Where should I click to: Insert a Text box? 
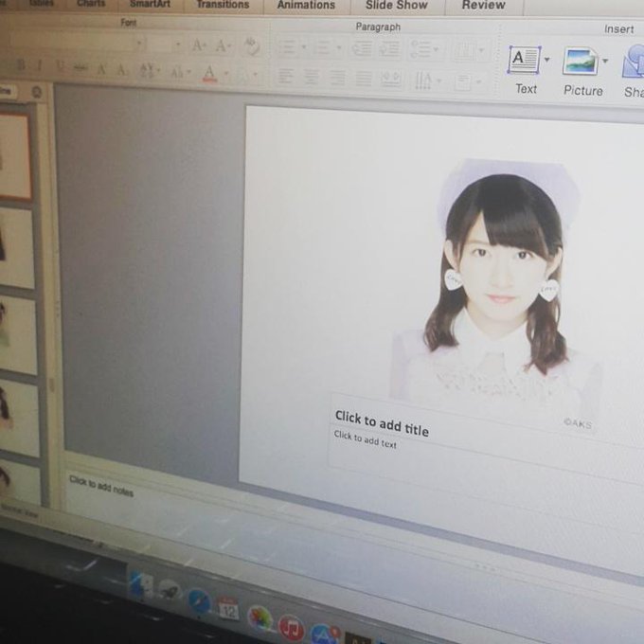click(x=524, y=61)
